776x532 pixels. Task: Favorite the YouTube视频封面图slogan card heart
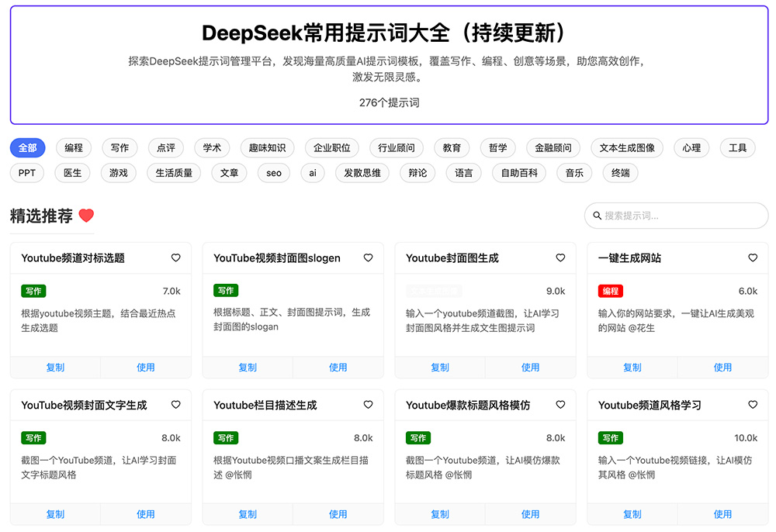pos(368,257)
